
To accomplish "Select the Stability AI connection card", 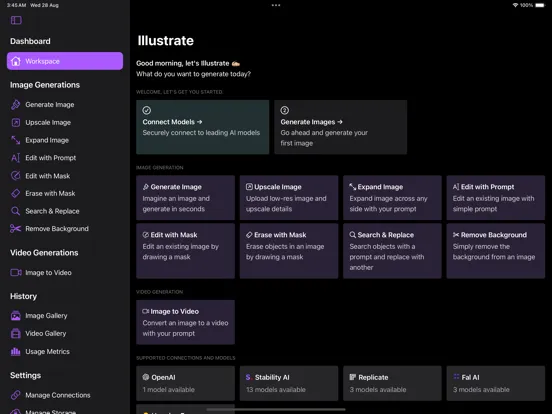I will pos(289,383).
